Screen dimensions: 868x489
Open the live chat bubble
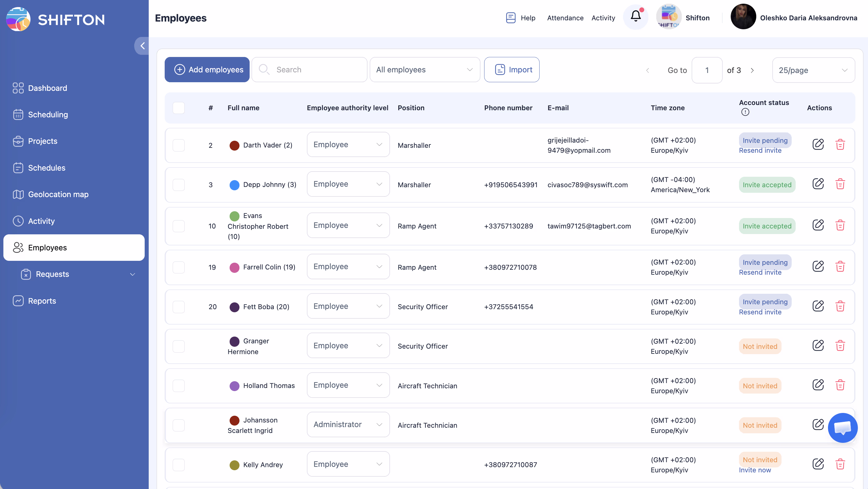tap(842, 427)
